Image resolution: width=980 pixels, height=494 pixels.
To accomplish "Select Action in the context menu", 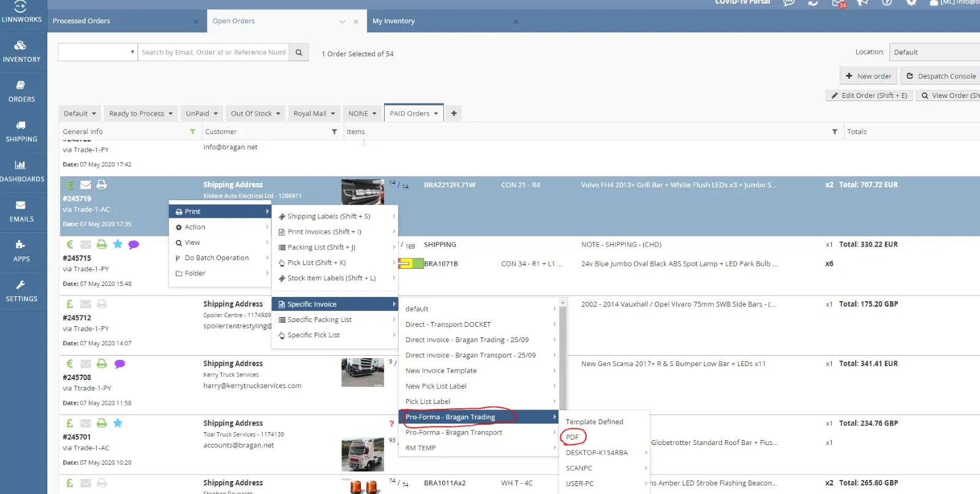I will (219, 227).
